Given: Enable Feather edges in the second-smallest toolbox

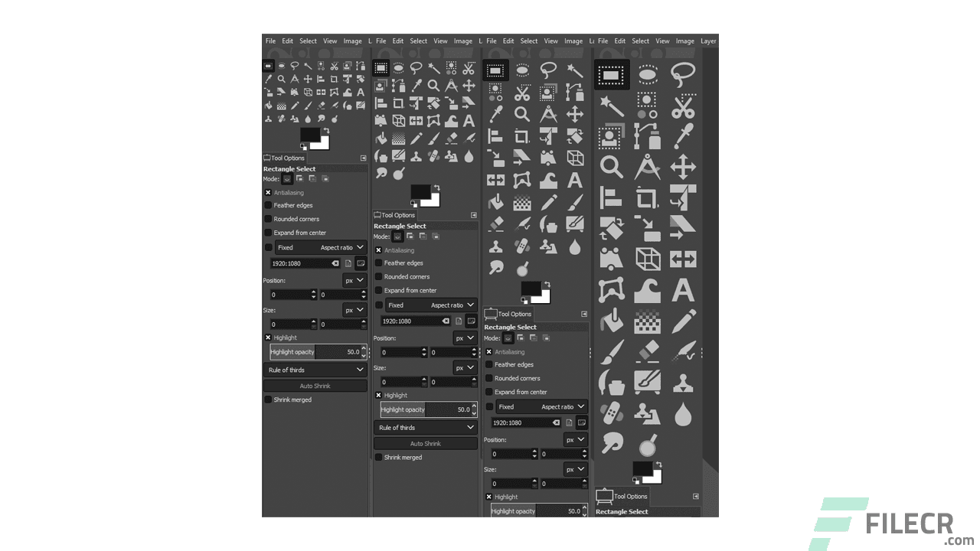Looking at the screenshot, I should pos(378,263).
